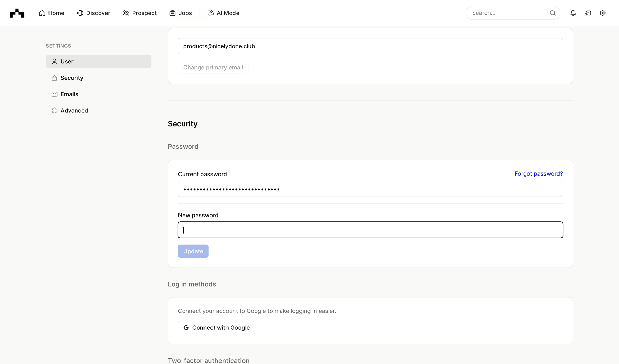Image resolution: width=619 pixels, height=364 pixels.
Task: Focus the primary email field
Action: point(370,46)
